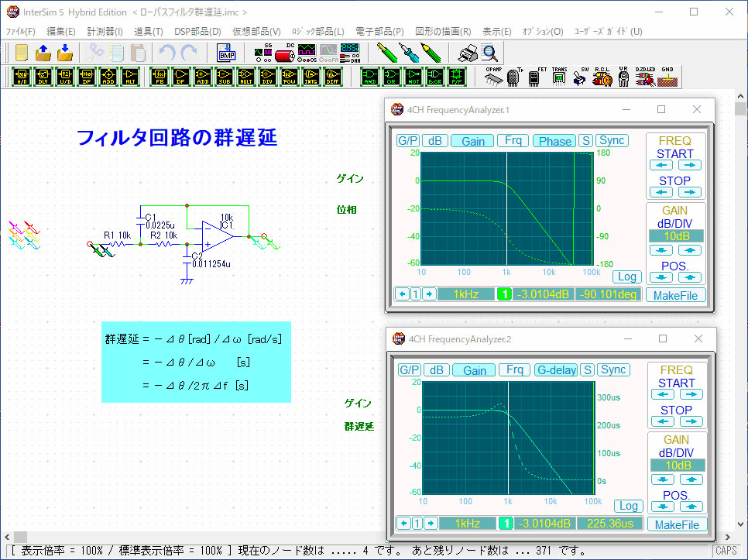
Task: Insert an F/F flip-flop part
Action: click(x=457, y=77)
